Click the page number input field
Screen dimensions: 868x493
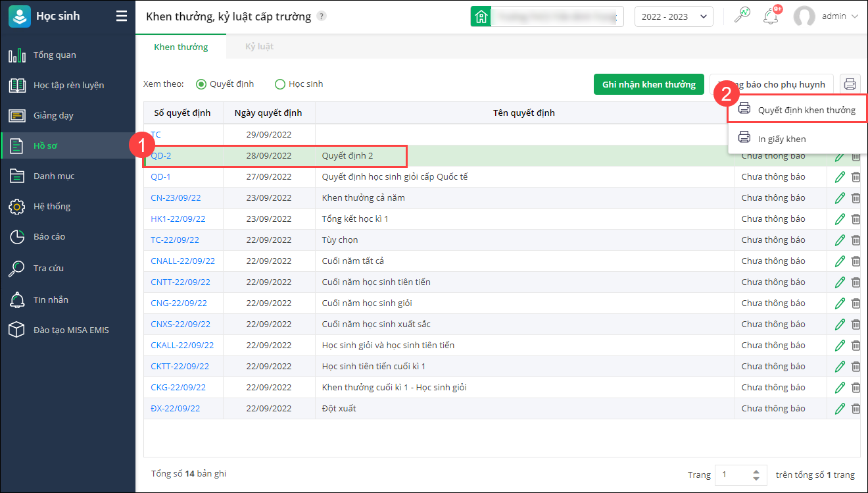click(734, 475)
